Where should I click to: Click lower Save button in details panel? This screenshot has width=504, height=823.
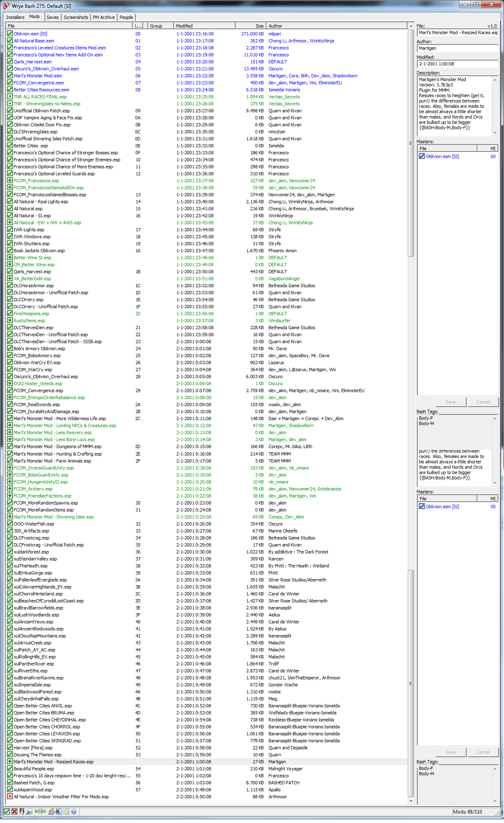click(451, 752)
